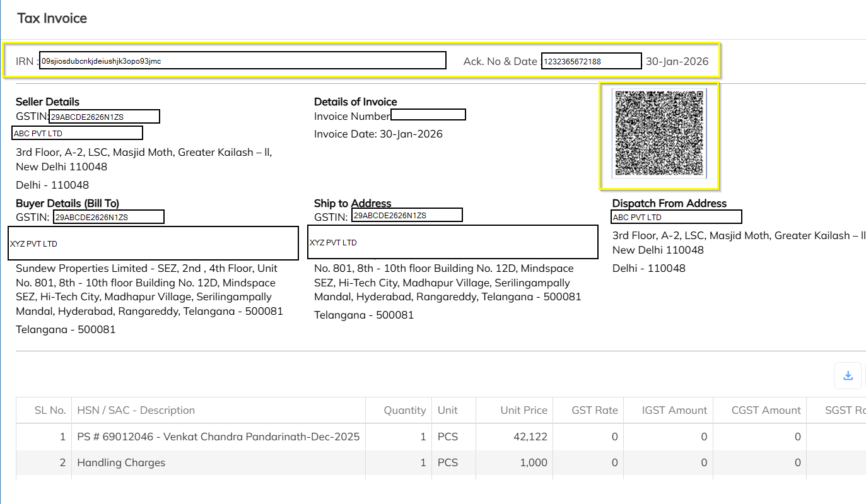
Task: Click the GST Rate column header
Action: tap(594, 410)
